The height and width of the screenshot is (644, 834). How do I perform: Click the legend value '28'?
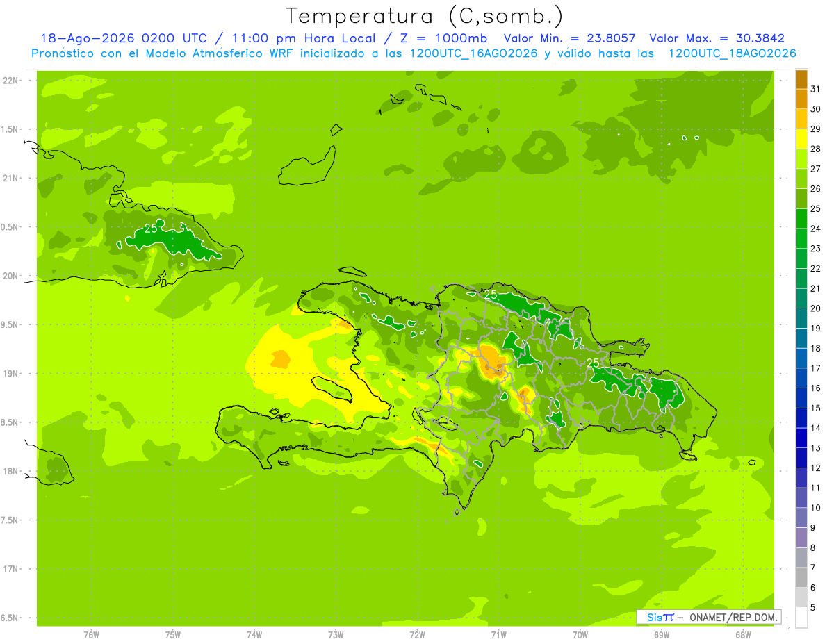[x=816, y=149]
